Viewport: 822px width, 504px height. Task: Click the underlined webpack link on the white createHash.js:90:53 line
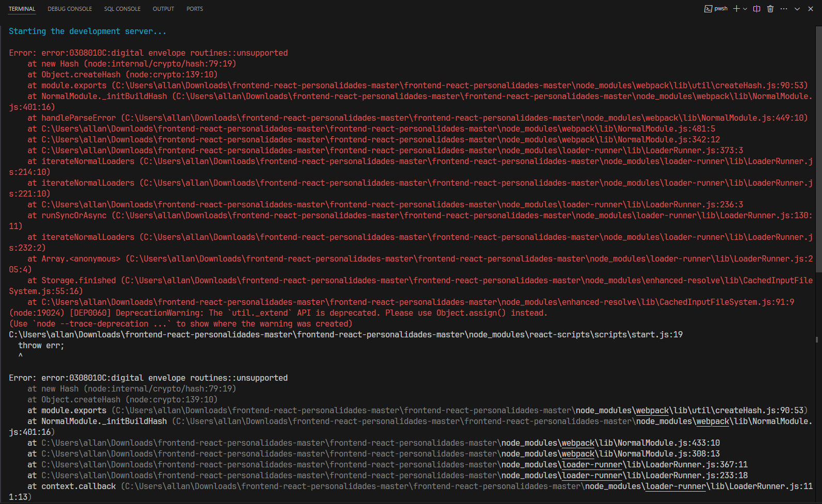coord(652,411)
